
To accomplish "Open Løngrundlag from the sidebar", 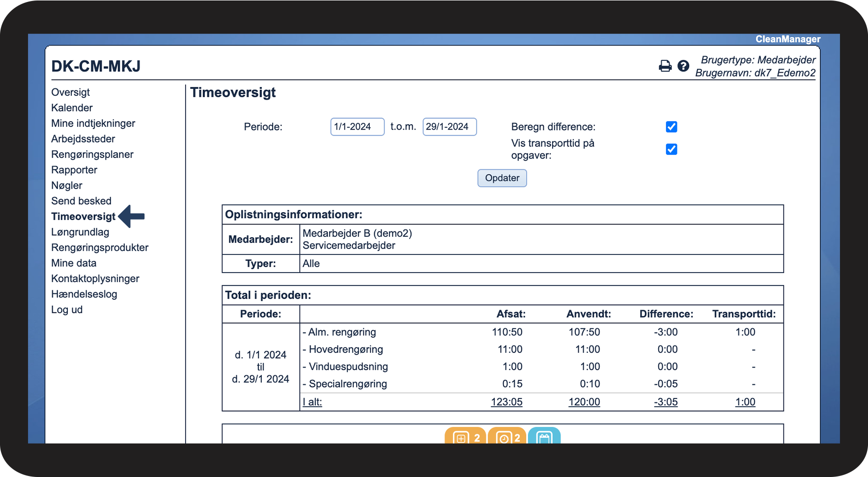I will pos(80,232).
